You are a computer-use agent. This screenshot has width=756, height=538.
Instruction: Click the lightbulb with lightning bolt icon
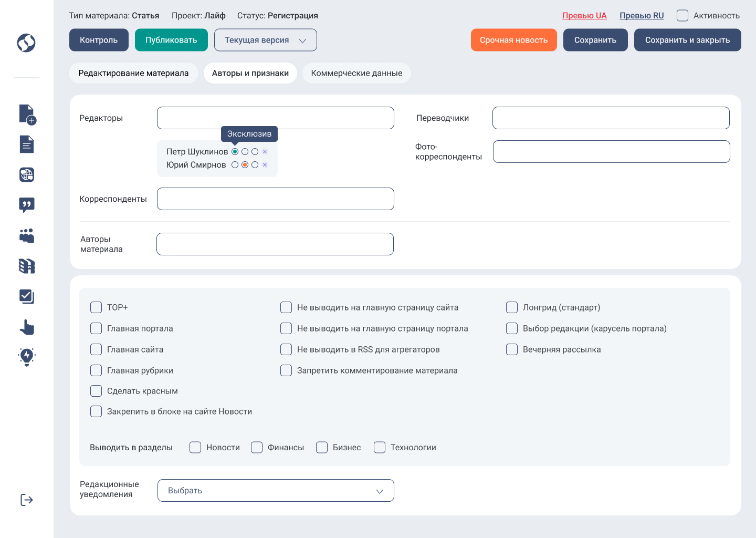pyautogui.click(x=27, y=357)
